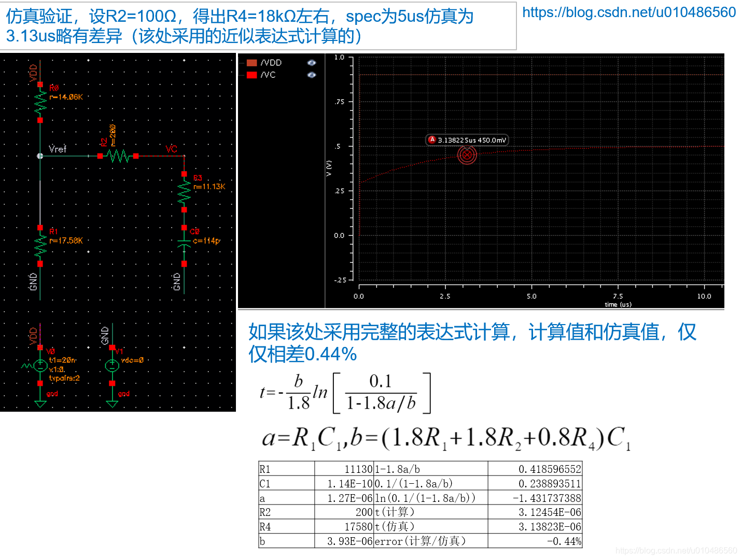This screenshot has height=560, width=742.
Task: Select voltage source V0 symbol
Action: 40,366
